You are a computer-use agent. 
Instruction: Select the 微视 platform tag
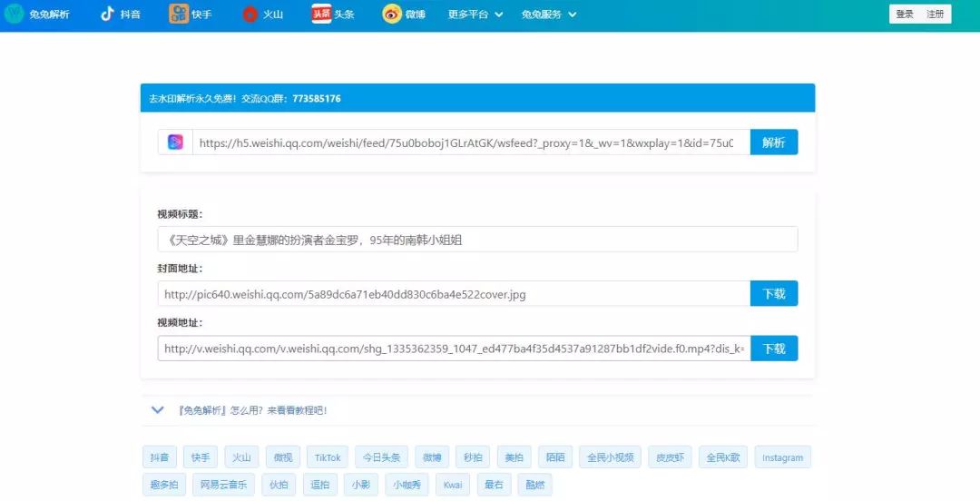click(x=283, y=457)
